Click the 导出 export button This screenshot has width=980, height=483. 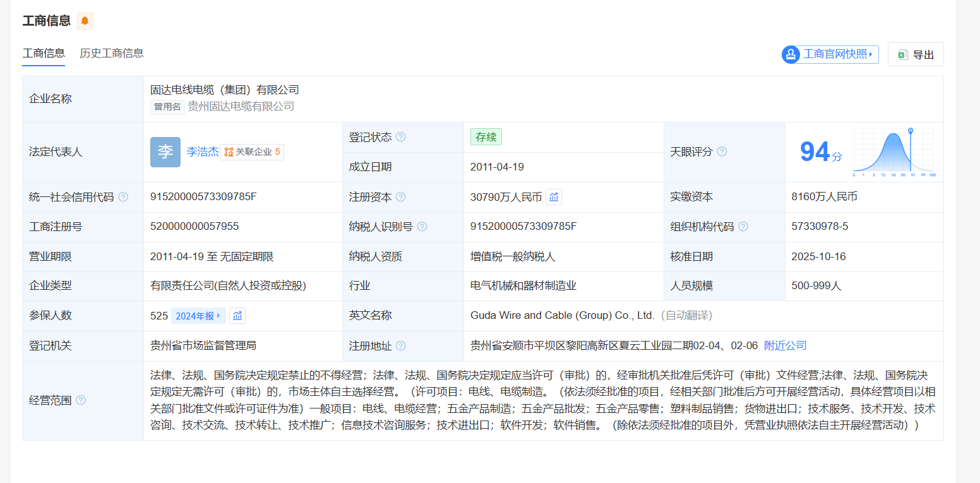pyautogui.click(x=916, y=55)
